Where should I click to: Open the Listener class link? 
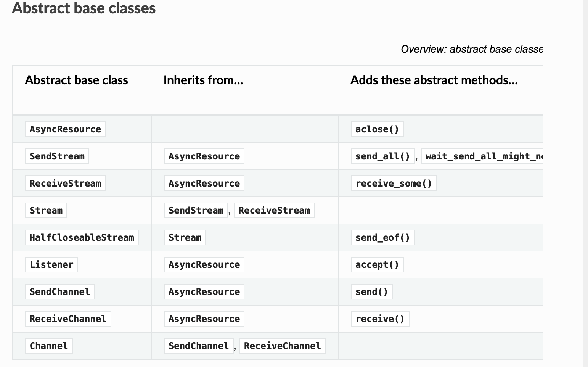[51, 265]
